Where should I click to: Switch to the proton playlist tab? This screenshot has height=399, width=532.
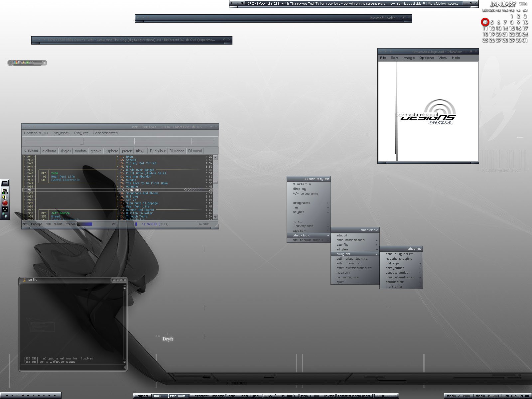127,151
